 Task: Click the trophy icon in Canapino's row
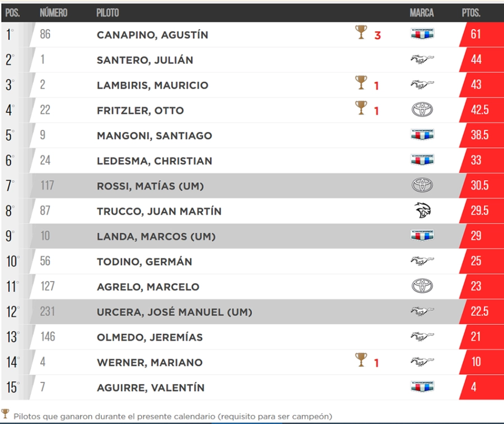click(361, 32)
